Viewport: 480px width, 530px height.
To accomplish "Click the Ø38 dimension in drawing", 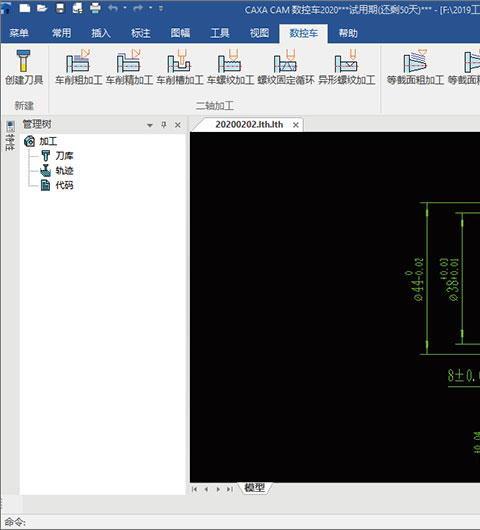I will tap(450, 279).
